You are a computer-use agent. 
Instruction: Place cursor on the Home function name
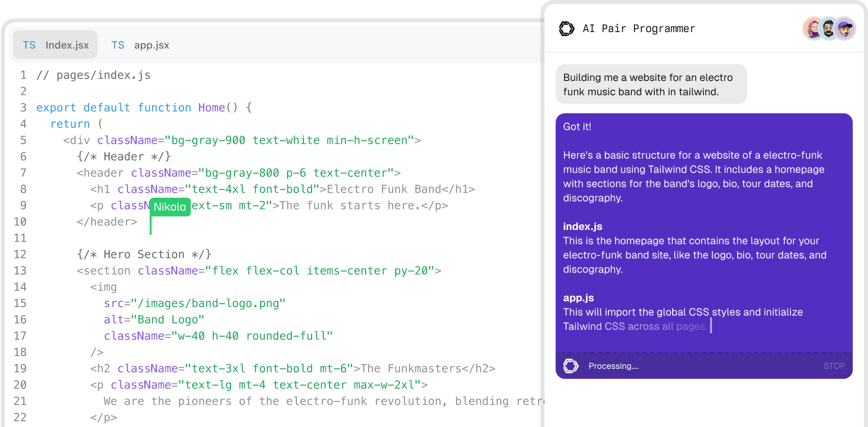point(212,108)
